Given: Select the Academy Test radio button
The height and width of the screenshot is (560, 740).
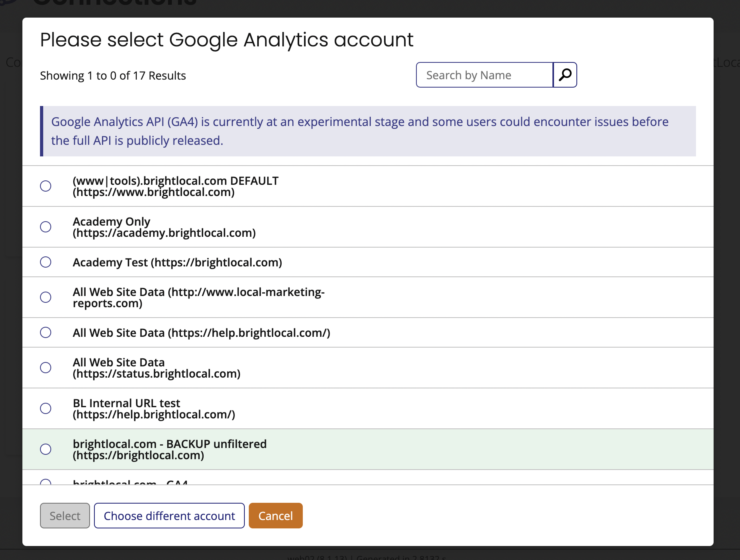Looking at the screenshot, I should [46, 262].
